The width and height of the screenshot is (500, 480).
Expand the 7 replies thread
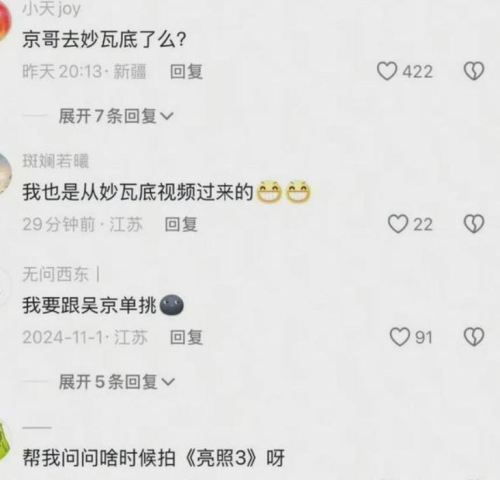116,116
